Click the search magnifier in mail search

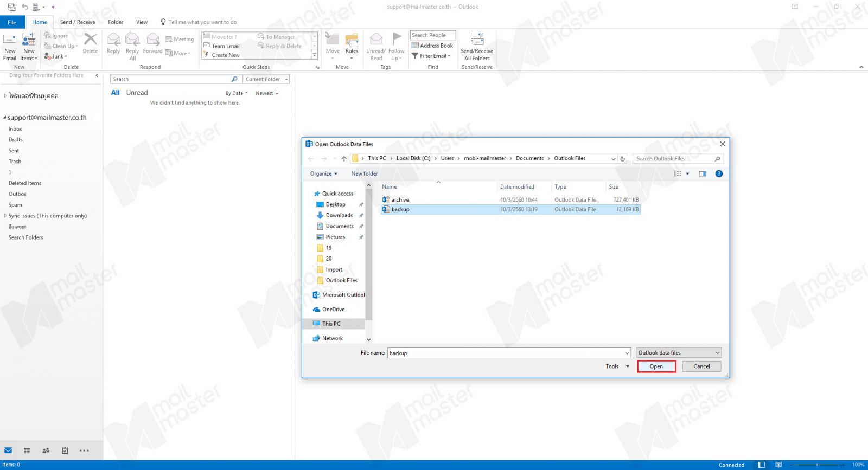(234, 79)
